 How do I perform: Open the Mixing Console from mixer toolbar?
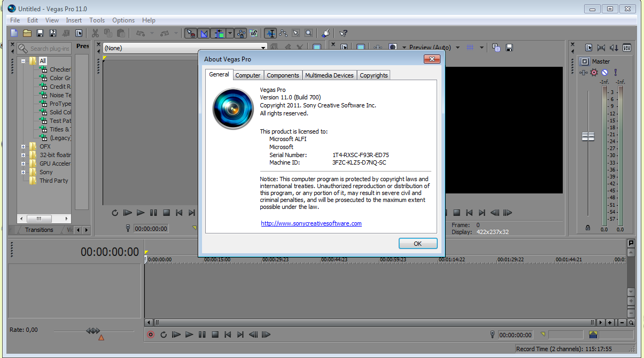626,48
